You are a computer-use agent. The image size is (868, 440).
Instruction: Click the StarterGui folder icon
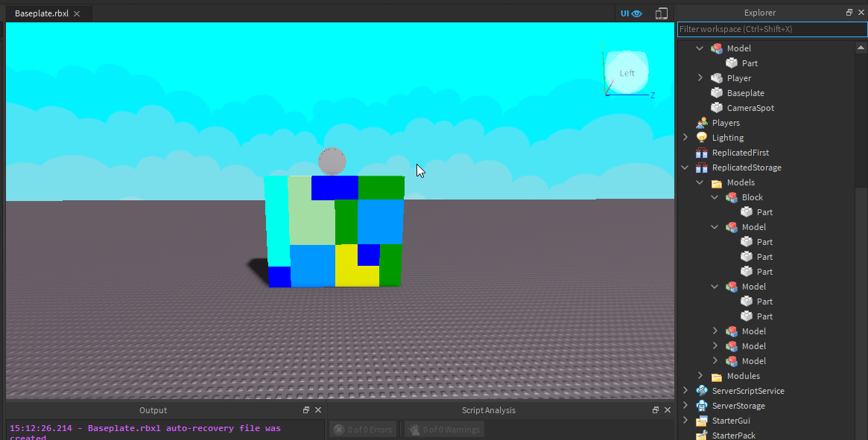click(701, 420)
